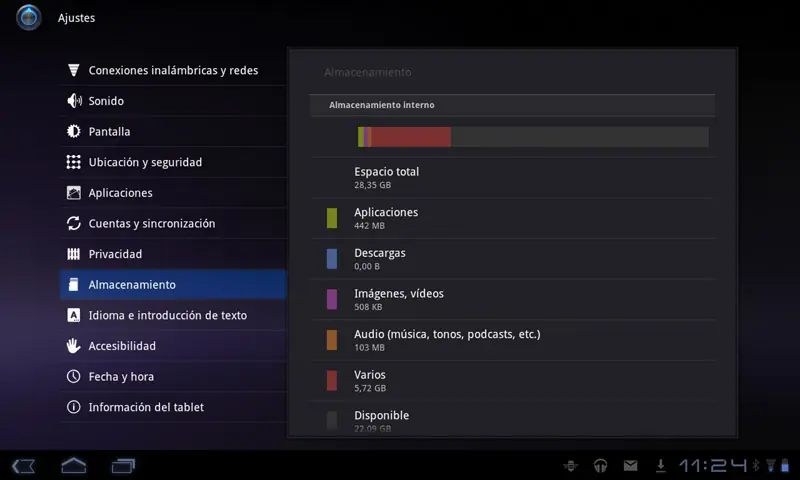Open the Pantalla settings
Screen dimensions: 800x480
173,131
